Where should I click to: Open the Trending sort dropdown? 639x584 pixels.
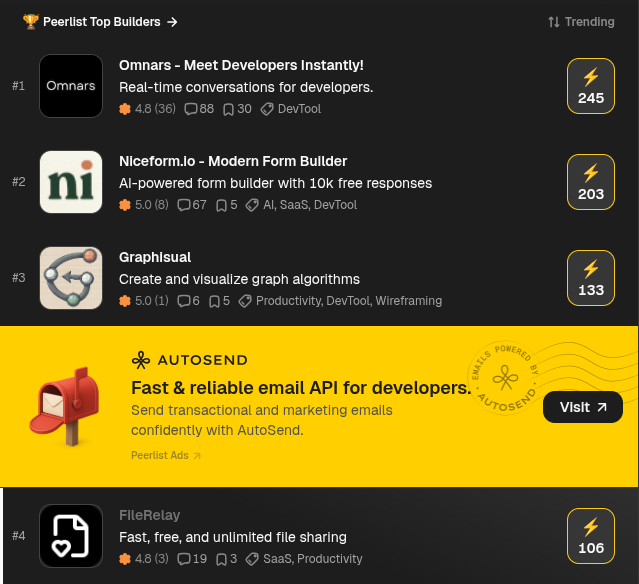click(581, 22)
